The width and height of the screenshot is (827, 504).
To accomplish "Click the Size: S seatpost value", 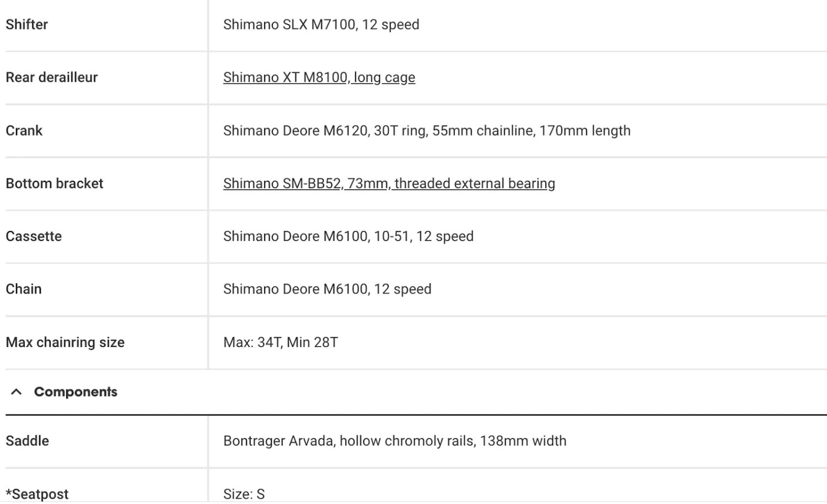I will point(244,494).
